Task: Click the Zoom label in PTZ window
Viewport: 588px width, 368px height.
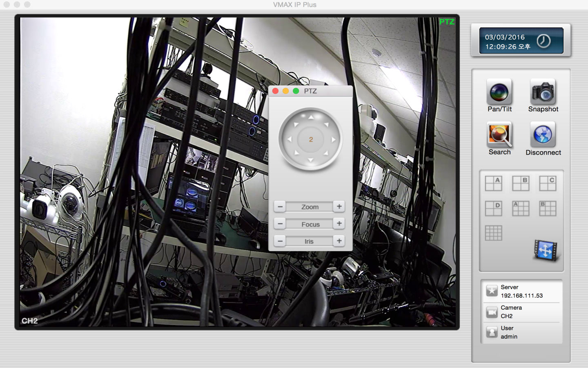Action: [x=310, y=207]
